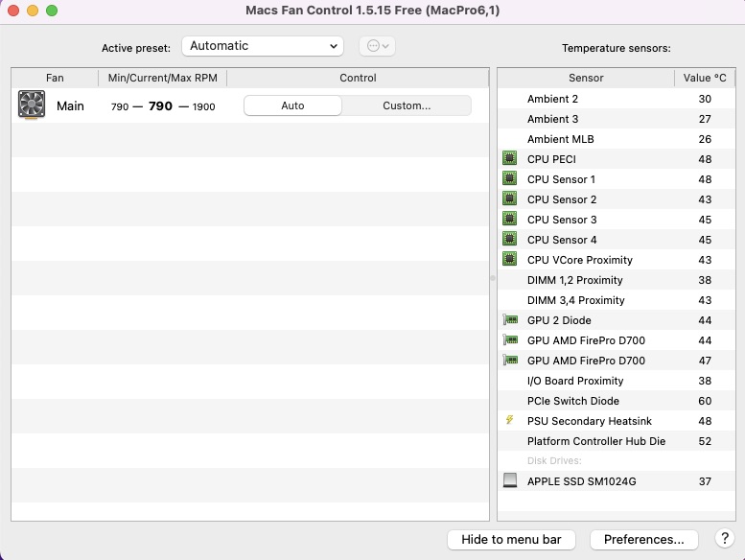The width and height of the screenshot is (745, 560).
Task: Click the APPLE SSD temperature value 37
Action: click(x=705, y=481)
